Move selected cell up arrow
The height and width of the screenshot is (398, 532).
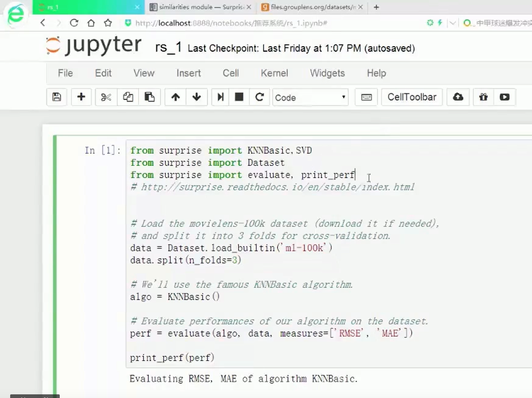[x=176, y=97]
